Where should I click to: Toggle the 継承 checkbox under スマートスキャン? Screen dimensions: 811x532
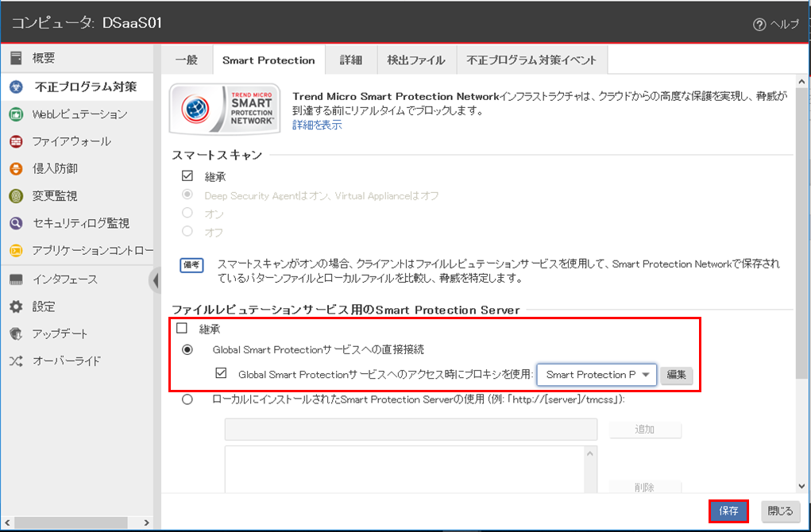tap(188, 175)
